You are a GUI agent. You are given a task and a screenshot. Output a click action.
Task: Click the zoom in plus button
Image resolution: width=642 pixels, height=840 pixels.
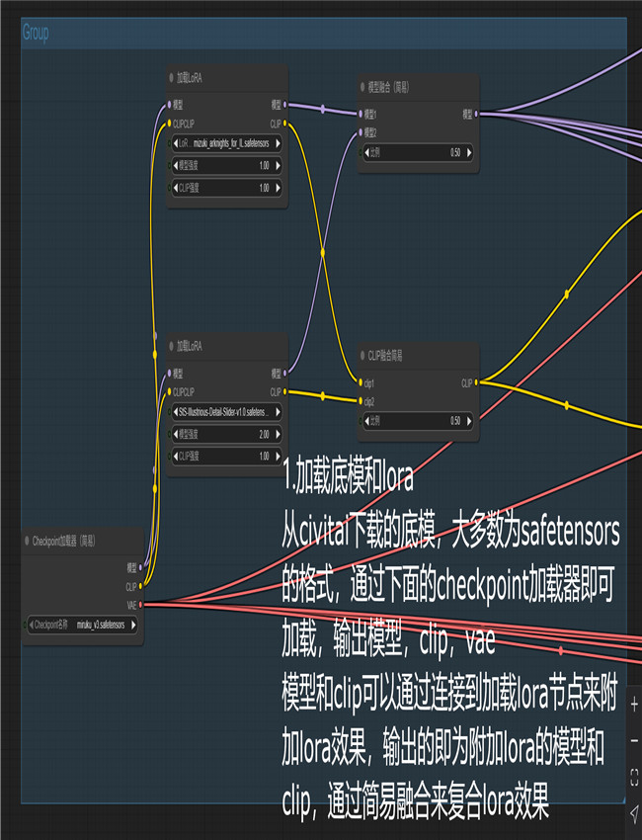coord(633,706)
